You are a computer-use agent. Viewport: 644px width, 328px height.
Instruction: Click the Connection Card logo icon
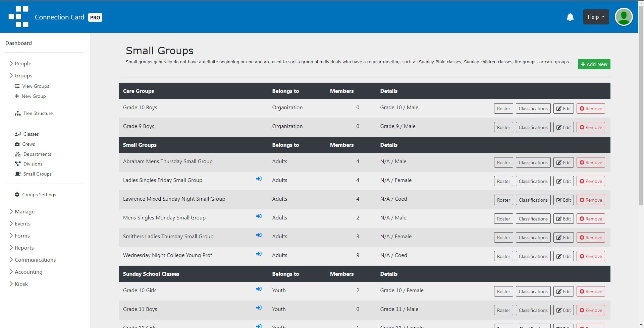click(18, 17)
